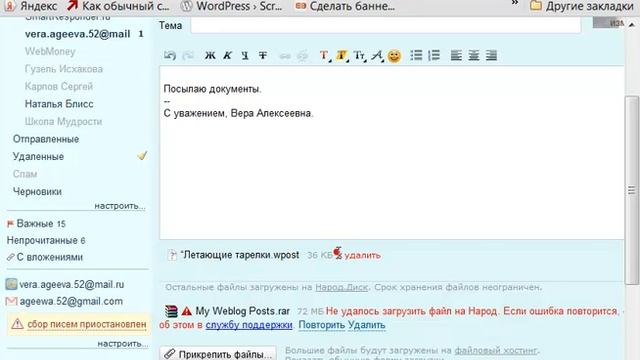Align text to the right

(x=491, y=55)
